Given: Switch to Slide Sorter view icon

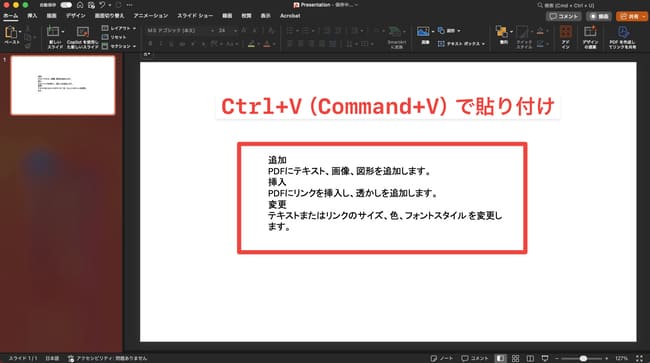Looking at the screenshot, I should click(515, 358).
